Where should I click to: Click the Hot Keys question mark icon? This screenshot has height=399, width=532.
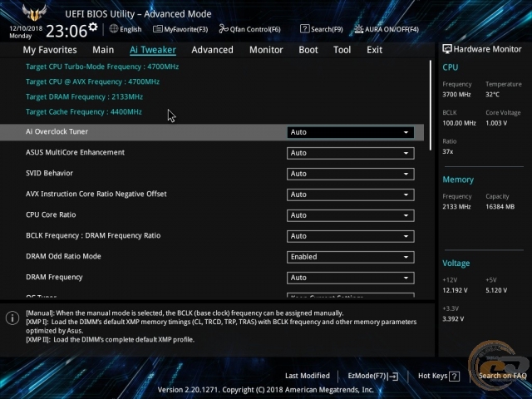(455, 377)
